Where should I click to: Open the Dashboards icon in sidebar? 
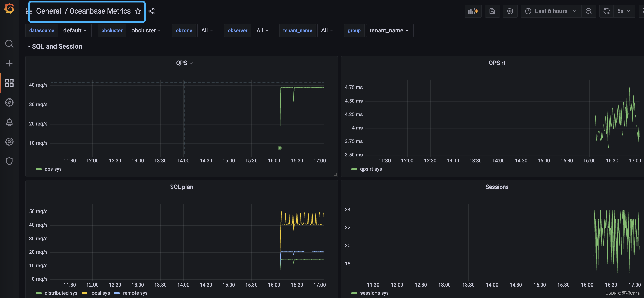coord(9,83)
